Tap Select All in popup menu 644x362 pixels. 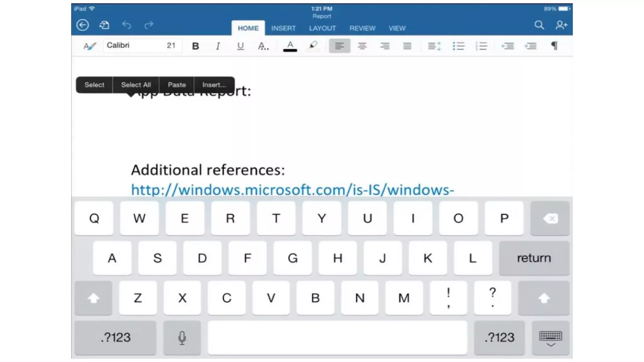(x=136, y=85)
